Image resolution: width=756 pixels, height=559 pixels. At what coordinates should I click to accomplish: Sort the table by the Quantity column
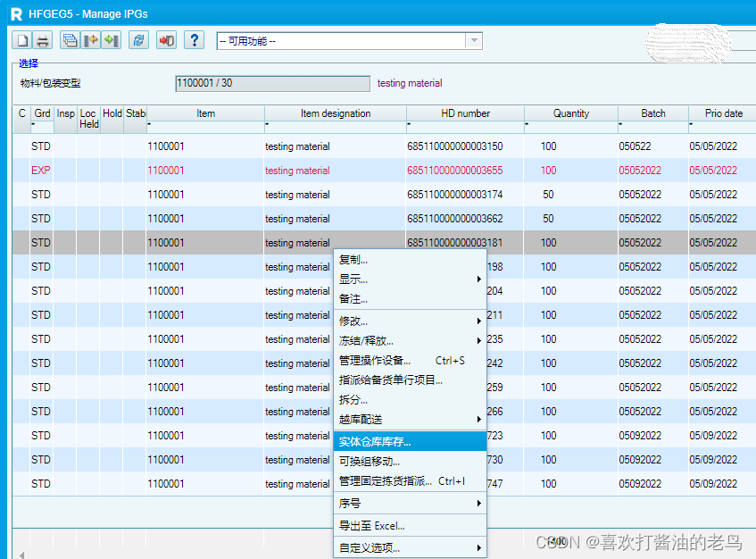click(x=570, y=113)
